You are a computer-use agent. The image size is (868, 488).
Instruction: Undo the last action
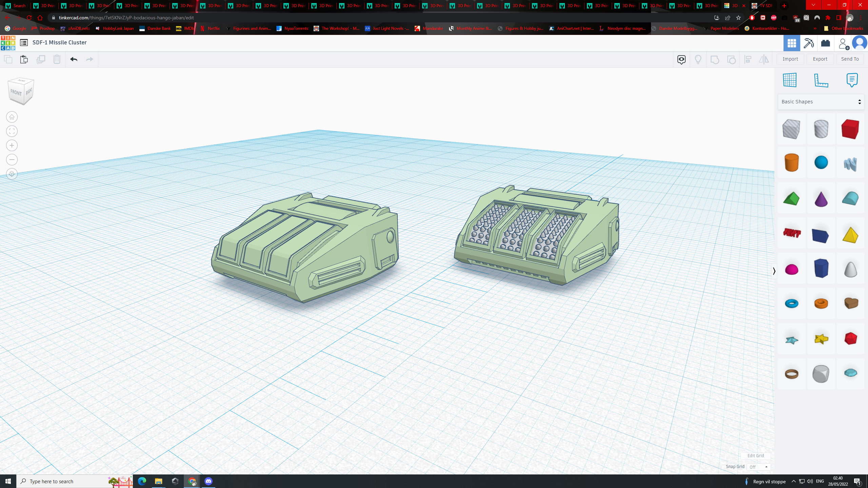[74, 59]
